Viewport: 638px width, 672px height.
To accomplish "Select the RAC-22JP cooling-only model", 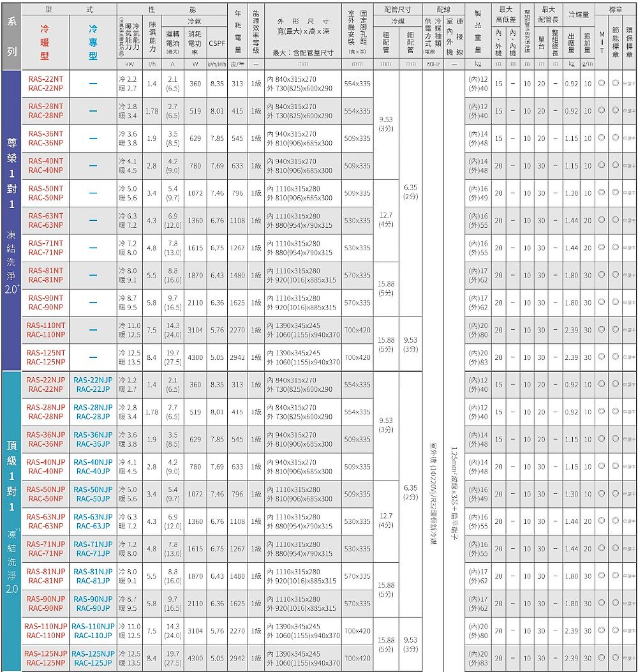I will pyautogui.click(x=93, y=389).
